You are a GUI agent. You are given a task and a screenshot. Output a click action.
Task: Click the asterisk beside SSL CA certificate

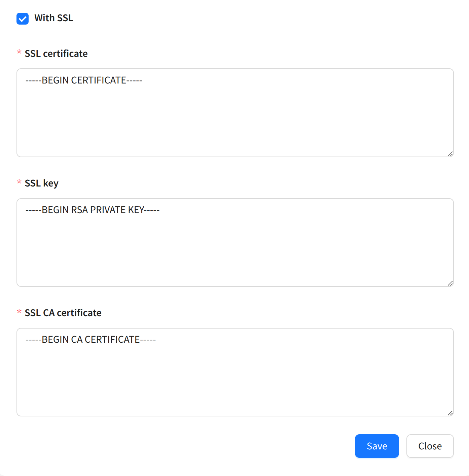point(19,311)
